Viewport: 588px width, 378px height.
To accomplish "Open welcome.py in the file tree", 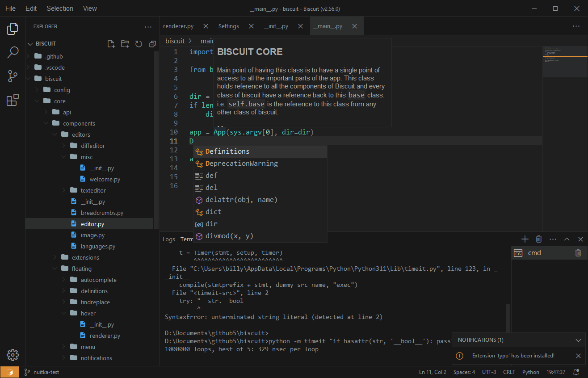I will 105,179.
